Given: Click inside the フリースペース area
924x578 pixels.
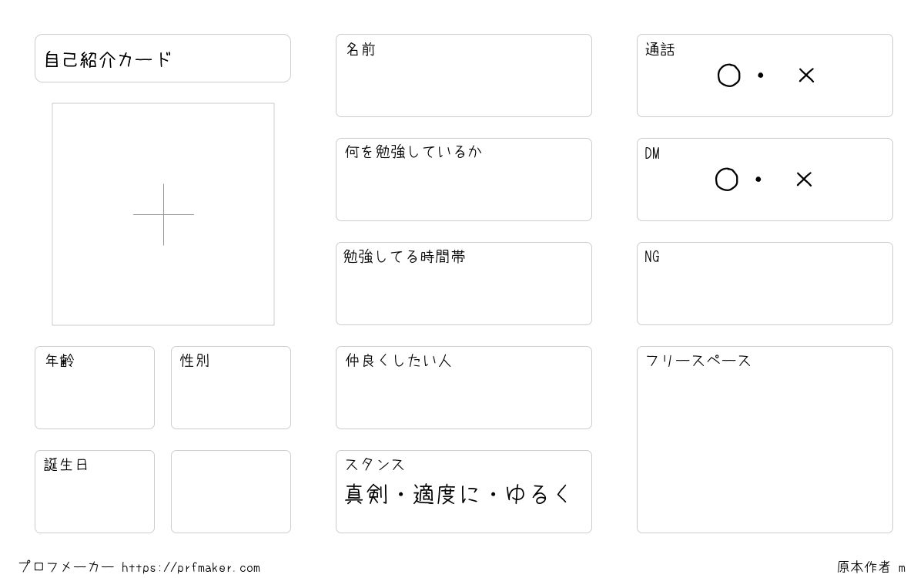Looking at the screenshot, I should tap(765, 439).
